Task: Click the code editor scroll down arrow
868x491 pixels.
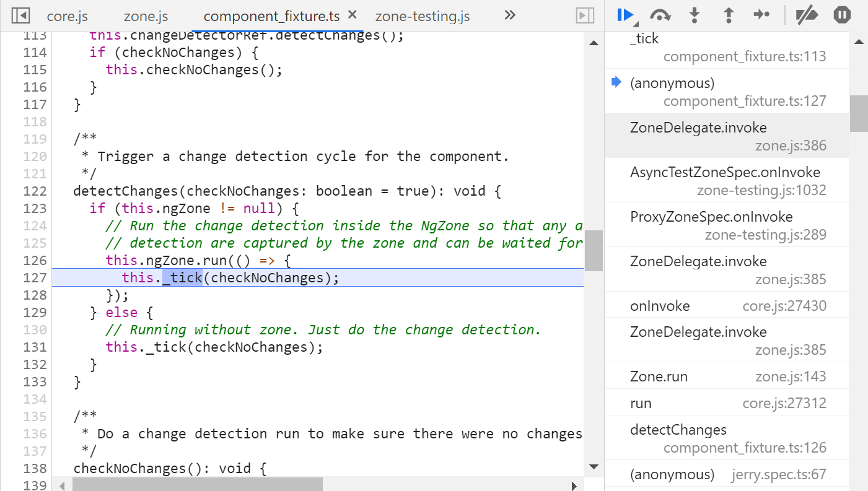Action: click(594, 466)
